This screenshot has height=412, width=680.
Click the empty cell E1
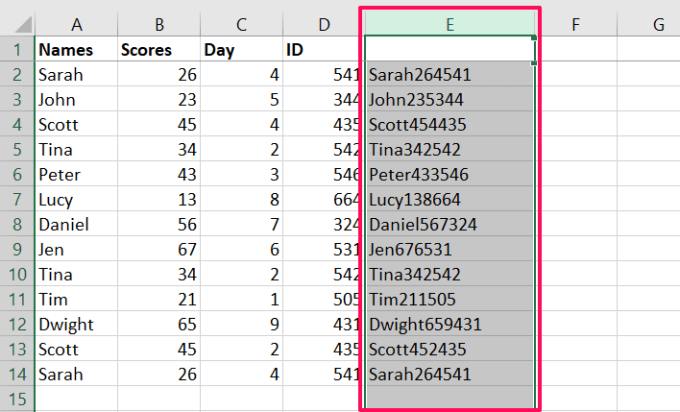click(x=450, y=49)
